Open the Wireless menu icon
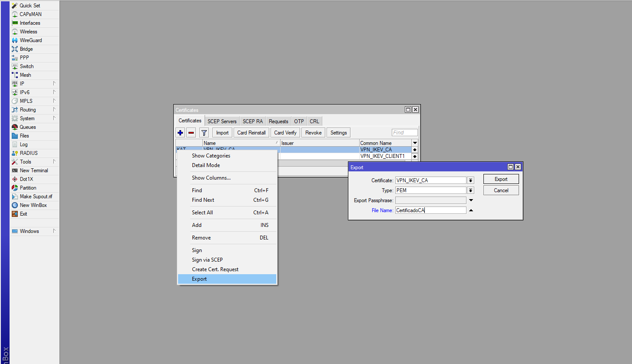 pos(15,32)
